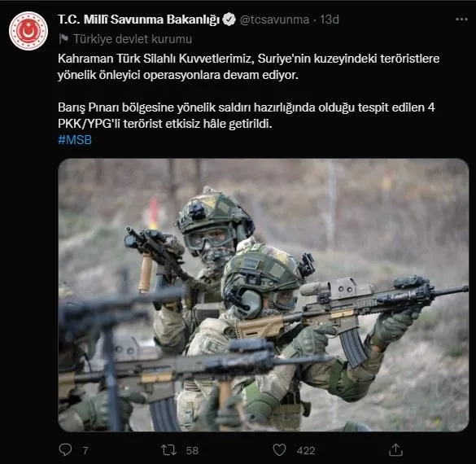This screenshot has width=476, height=464.
Task: Click the Ministry's round profile avatar
Action: (28, 31)
